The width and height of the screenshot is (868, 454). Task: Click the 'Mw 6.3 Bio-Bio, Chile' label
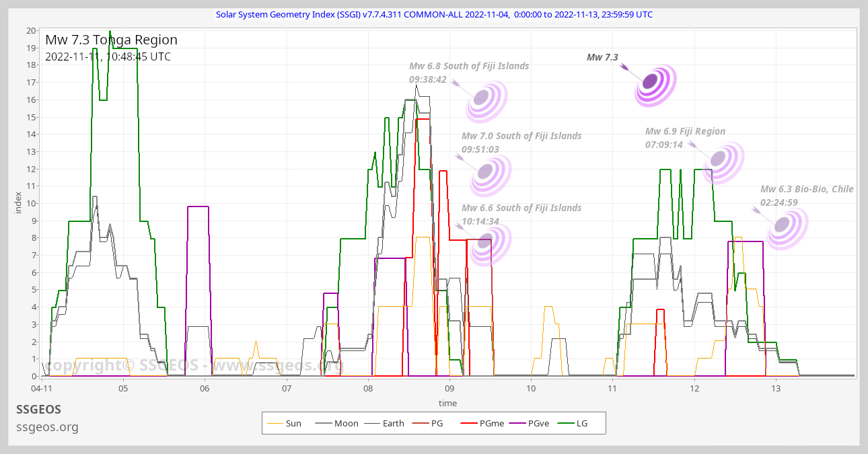(x=807, y=189)
